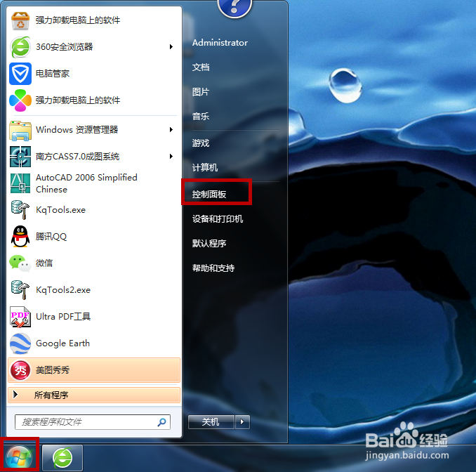Click the Ultra PDF工具 icon
The image size is (476, 472).
20,317
